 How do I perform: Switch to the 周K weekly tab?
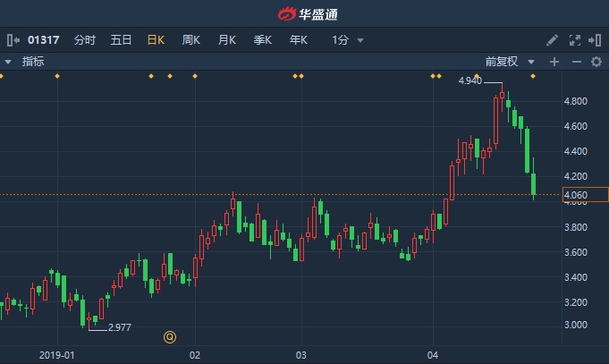coord(190,40)
